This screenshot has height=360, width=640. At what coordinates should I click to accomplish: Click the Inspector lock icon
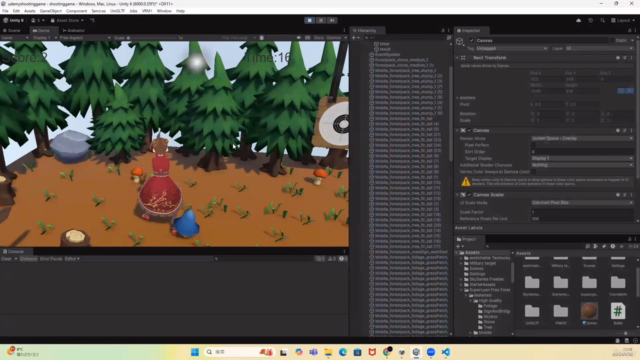click(629, 31)
